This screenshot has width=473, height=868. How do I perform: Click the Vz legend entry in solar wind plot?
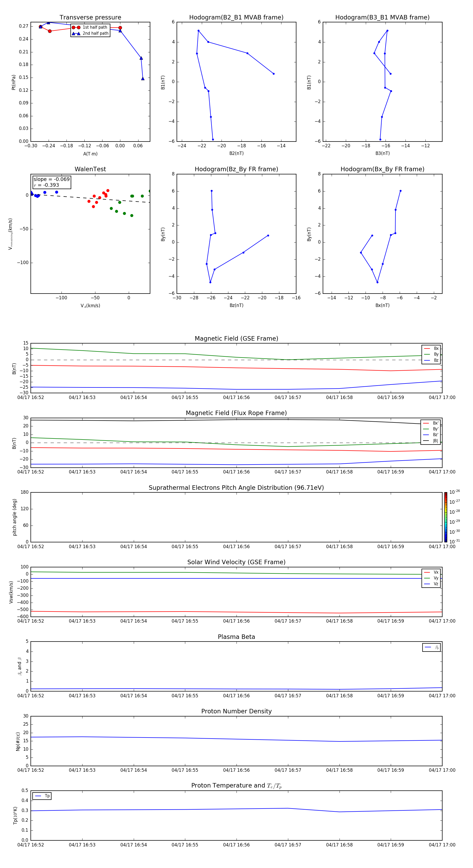(x=431, y=584)
